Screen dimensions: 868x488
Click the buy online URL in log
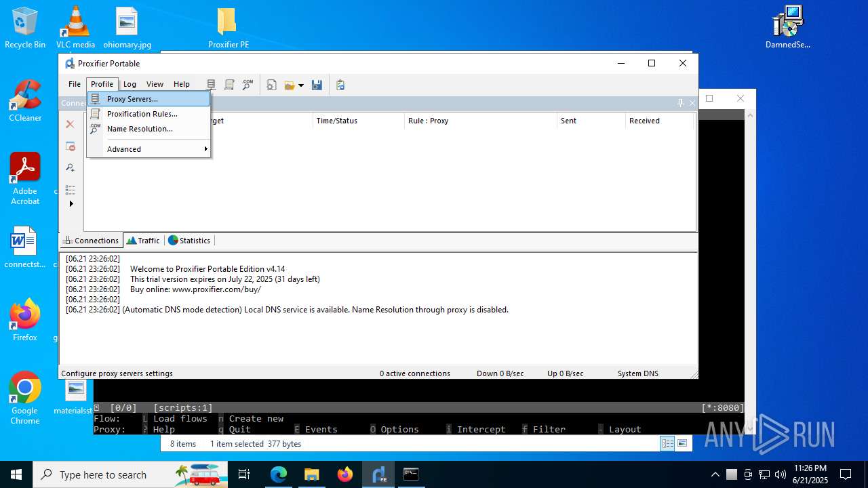point(216,289)
